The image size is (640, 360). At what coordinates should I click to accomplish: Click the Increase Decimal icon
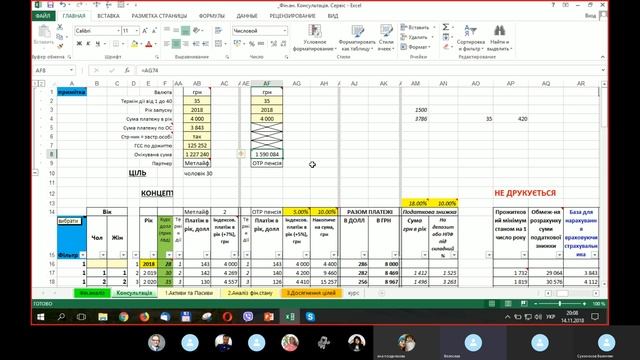coord(274,43)
